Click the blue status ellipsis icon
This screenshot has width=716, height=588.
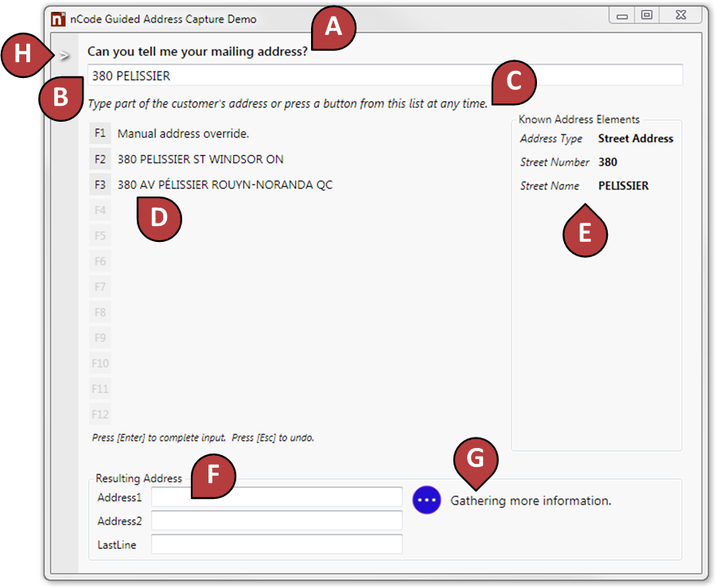pyautogui.click(x=427, y=500)
